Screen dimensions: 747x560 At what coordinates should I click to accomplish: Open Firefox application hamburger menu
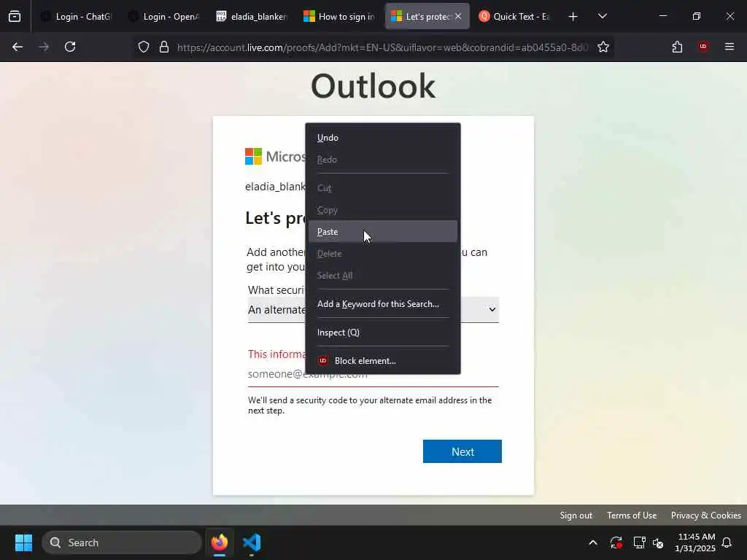729,47
